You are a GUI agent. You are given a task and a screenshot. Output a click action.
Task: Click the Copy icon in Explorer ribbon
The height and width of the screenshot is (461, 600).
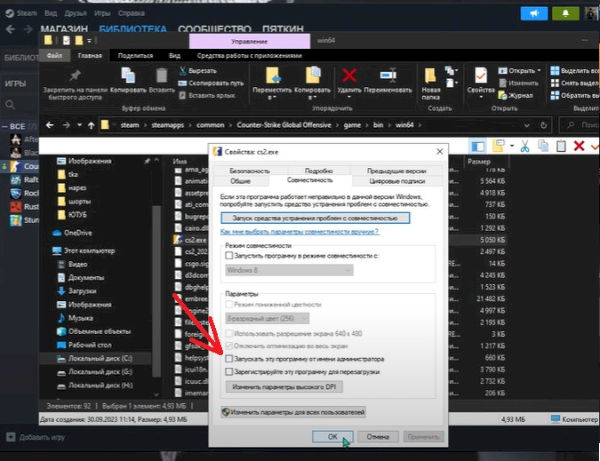click(x=128, y=75)
